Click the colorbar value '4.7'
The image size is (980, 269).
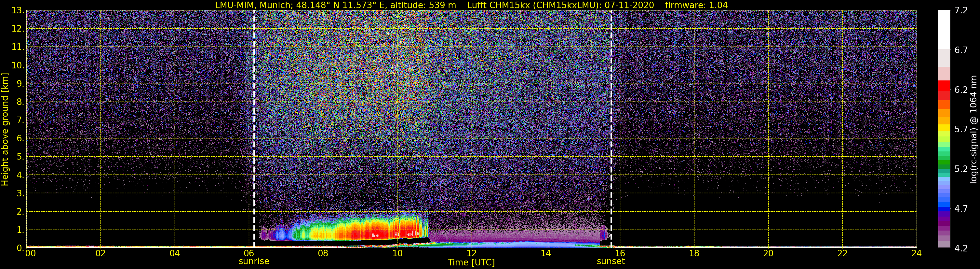click(961, 208)
